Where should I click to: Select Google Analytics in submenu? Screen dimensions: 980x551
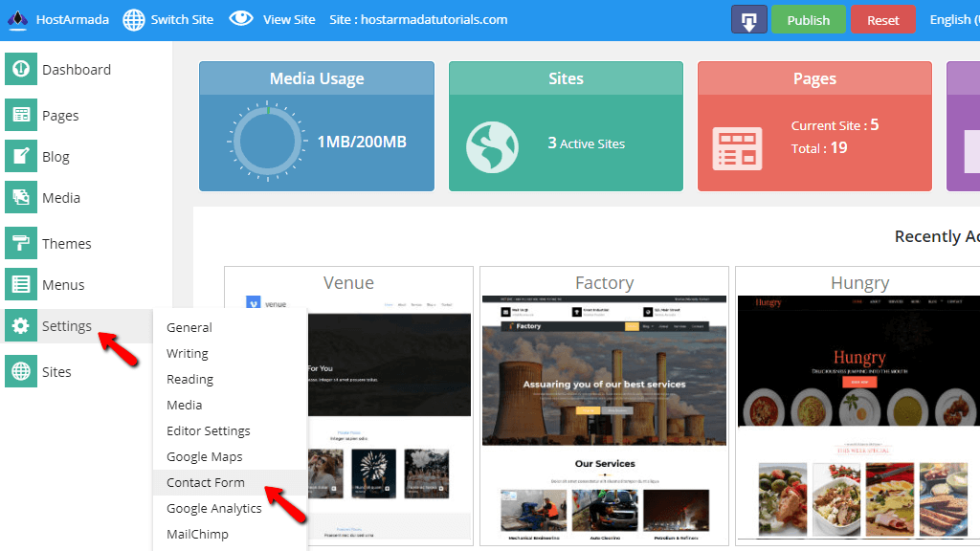(x=213, y=509)
